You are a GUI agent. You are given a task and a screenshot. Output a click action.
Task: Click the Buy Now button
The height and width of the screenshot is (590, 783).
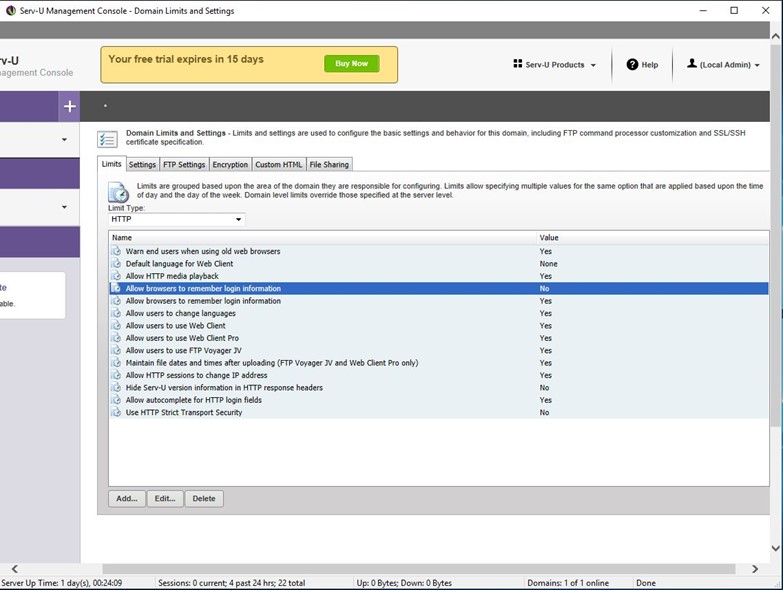352,63
